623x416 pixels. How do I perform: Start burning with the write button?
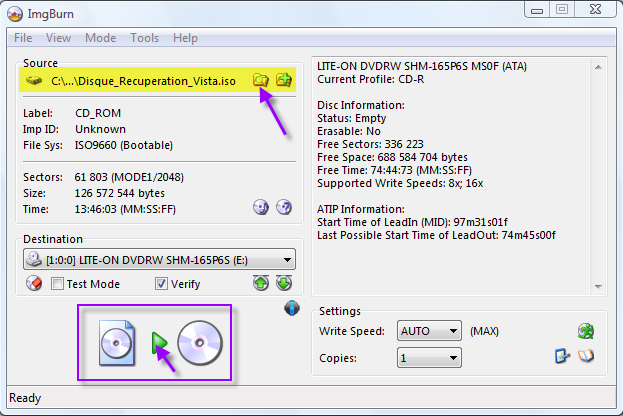(160, 343)
